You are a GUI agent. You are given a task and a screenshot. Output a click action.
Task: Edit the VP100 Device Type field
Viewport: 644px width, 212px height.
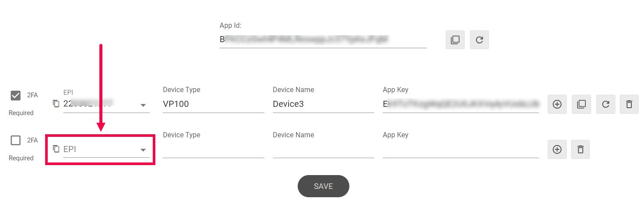(x=213, y=104)
